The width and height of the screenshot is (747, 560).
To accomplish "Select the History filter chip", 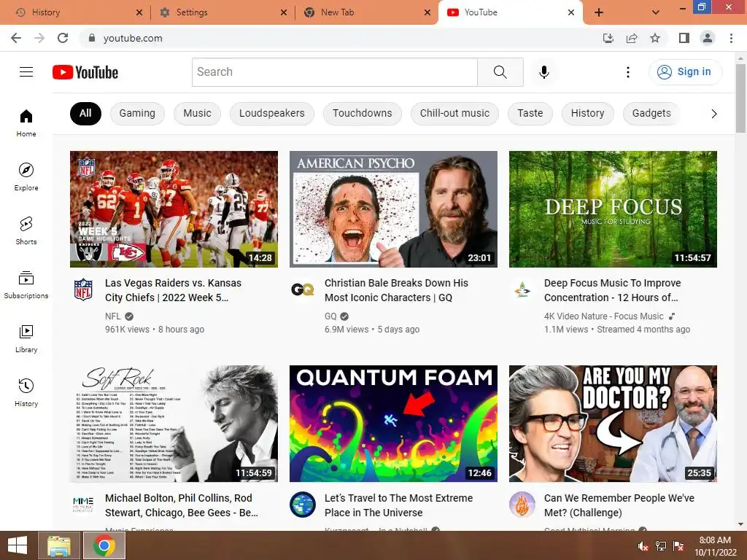I will [x=587, y=113].
